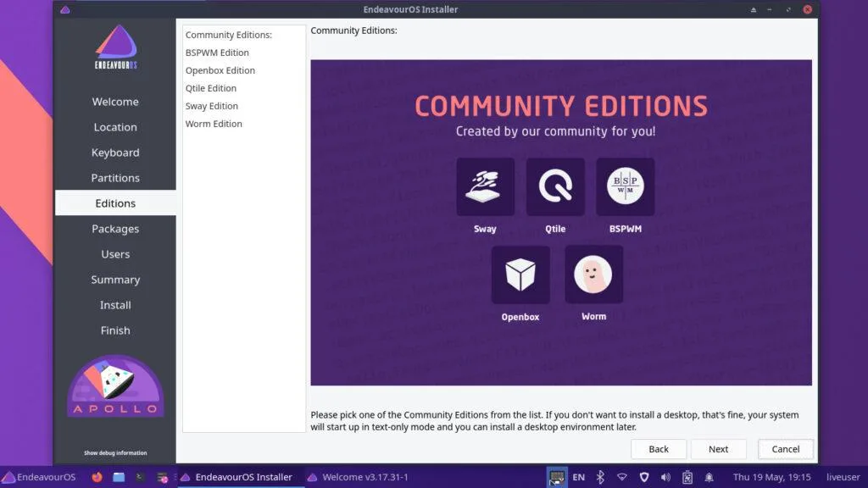Open the Bluetooth tray icon
Image resolution: width=868 pixels, height=488 pixels.
click(600, 476)
